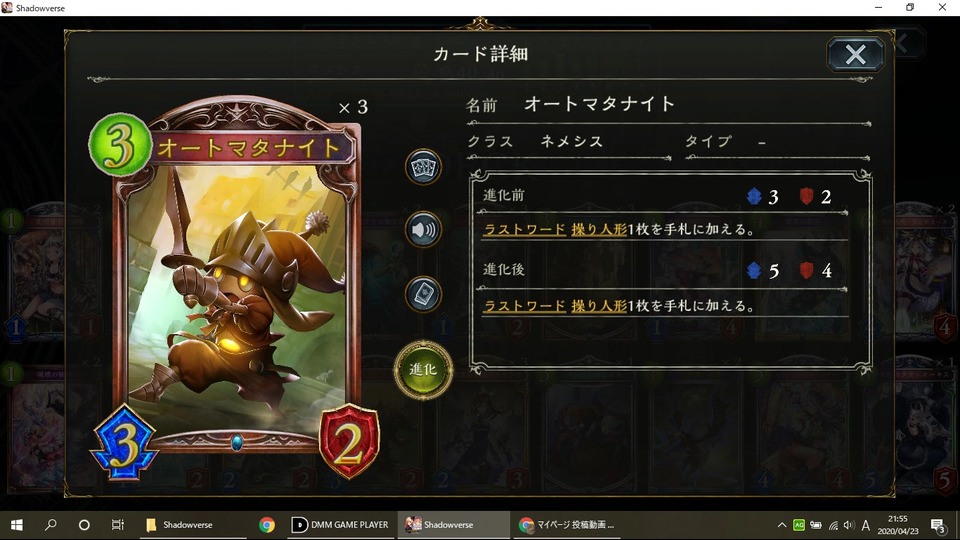The width and height of the screenshot is (960, 540).
Task: Open the notification center icon
Action: 937,525
